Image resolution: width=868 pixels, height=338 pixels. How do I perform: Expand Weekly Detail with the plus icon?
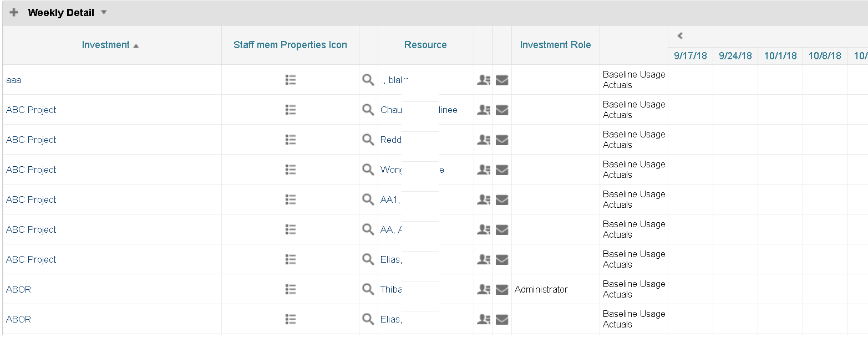(x=14, y=12)
